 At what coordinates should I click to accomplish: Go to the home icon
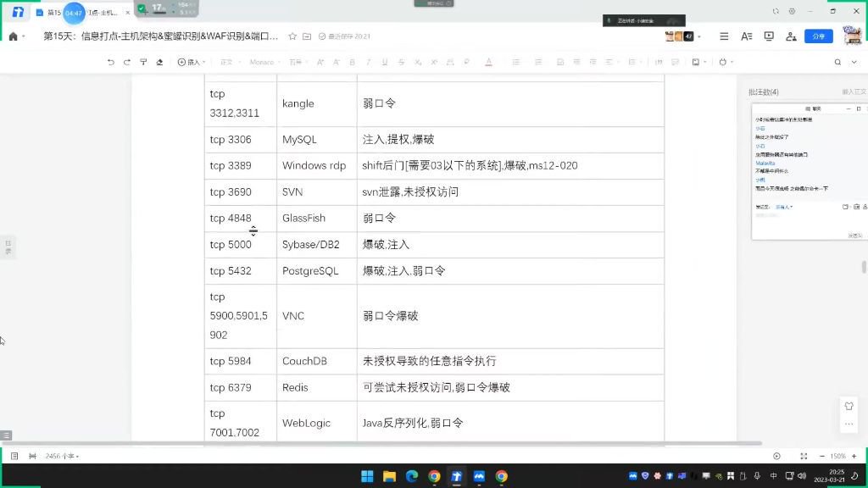[x=14, y=36]
